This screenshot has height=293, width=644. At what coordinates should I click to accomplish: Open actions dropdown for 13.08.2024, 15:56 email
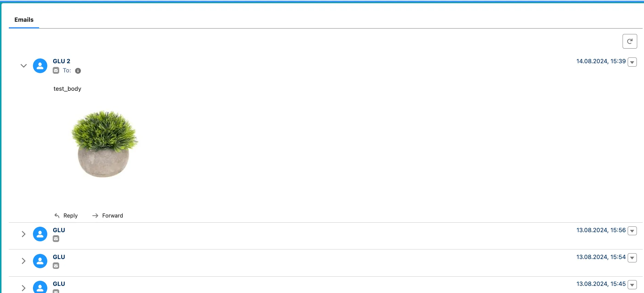click(x=632, y=231)
